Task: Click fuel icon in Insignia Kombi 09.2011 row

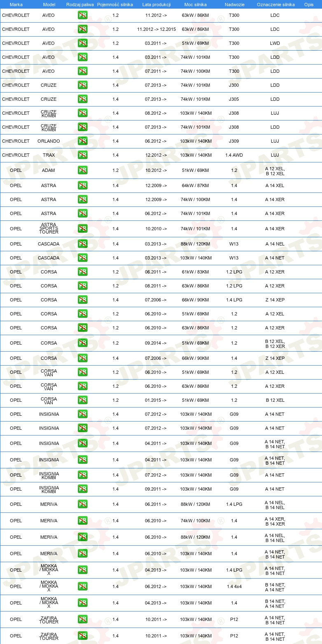Action: coord(82,489)
